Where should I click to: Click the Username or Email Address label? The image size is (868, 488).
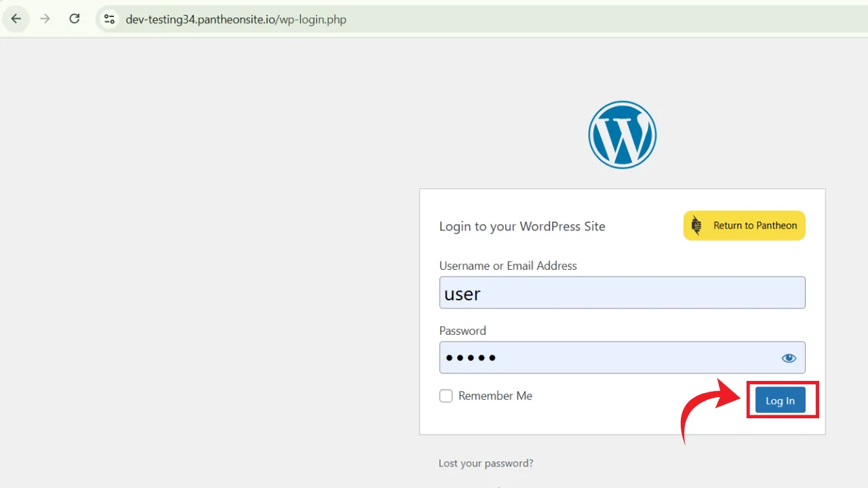point(508,266)
